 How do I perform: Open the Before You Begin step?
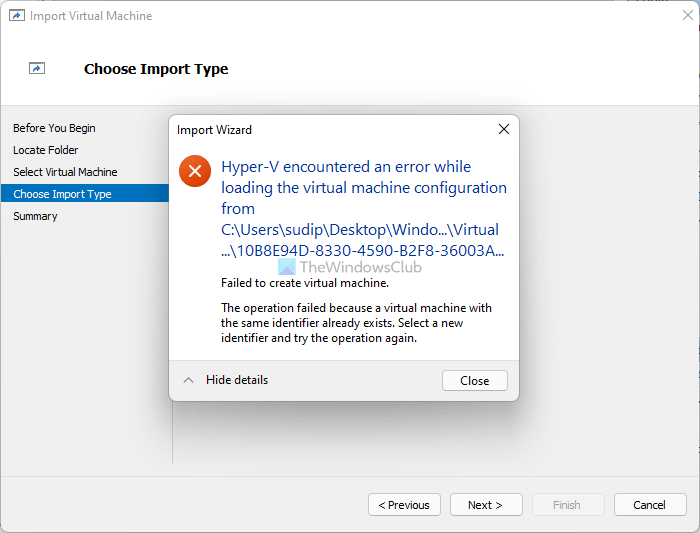tap(54, 128)
